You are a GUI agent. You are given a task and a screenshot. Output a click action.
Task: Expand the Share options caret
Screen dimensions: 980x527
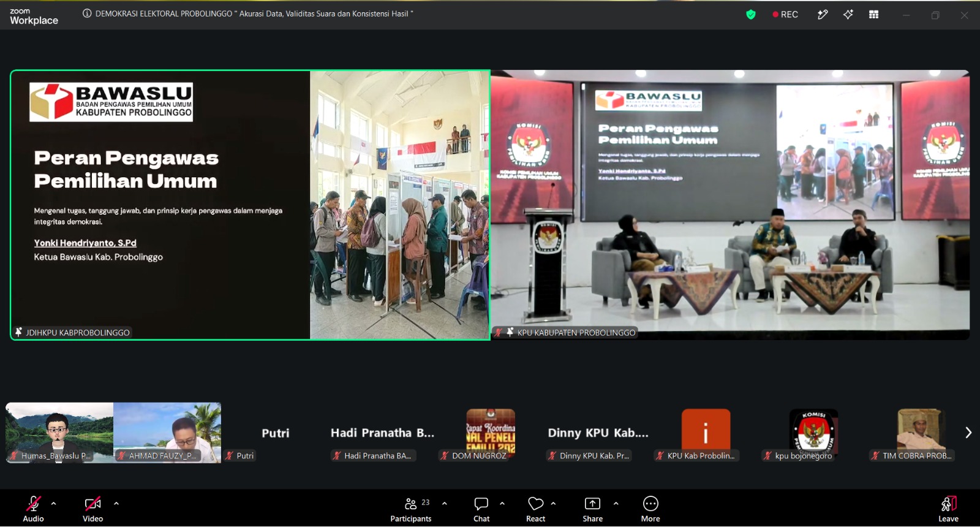[616, 504]
